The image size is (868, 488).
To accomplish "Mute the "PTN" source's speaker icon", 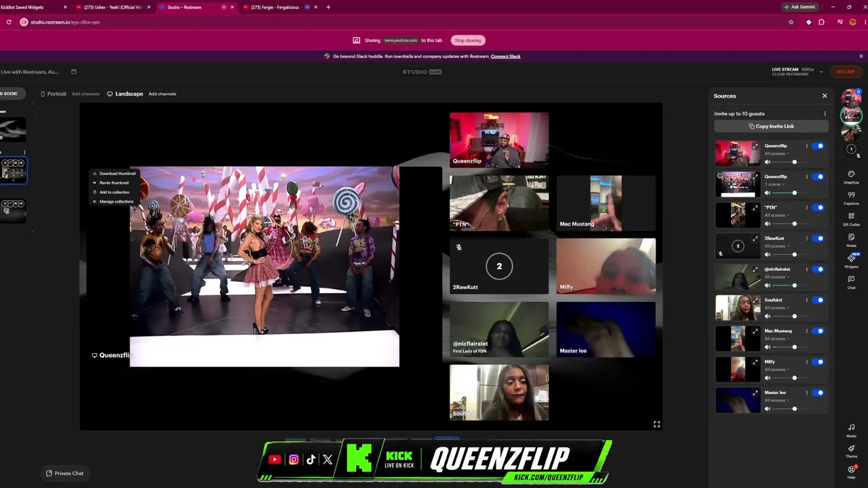I will (768, 224).
